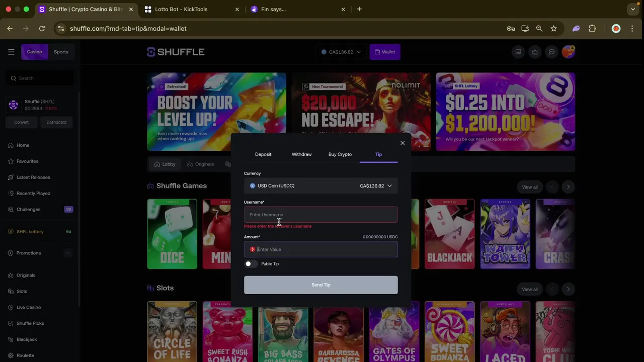Open Live Casino in sidebar
The width and height of the screenshot is (644, 362).
tap(29, 308)
